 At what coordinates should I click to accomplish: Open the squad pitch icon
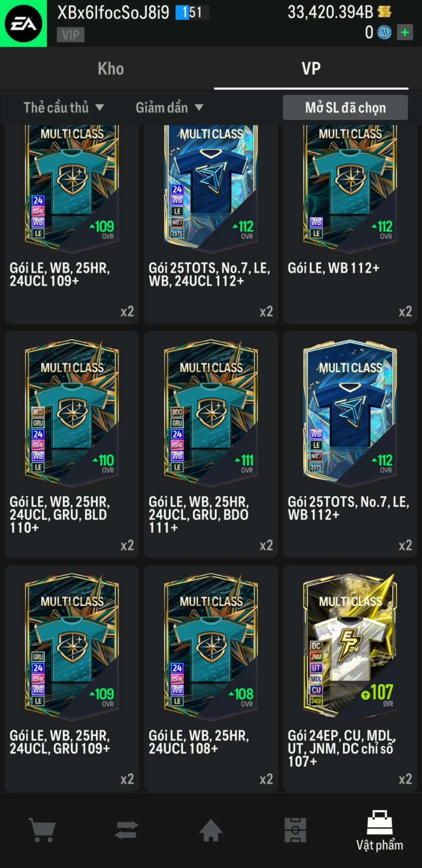coord(295,829)
